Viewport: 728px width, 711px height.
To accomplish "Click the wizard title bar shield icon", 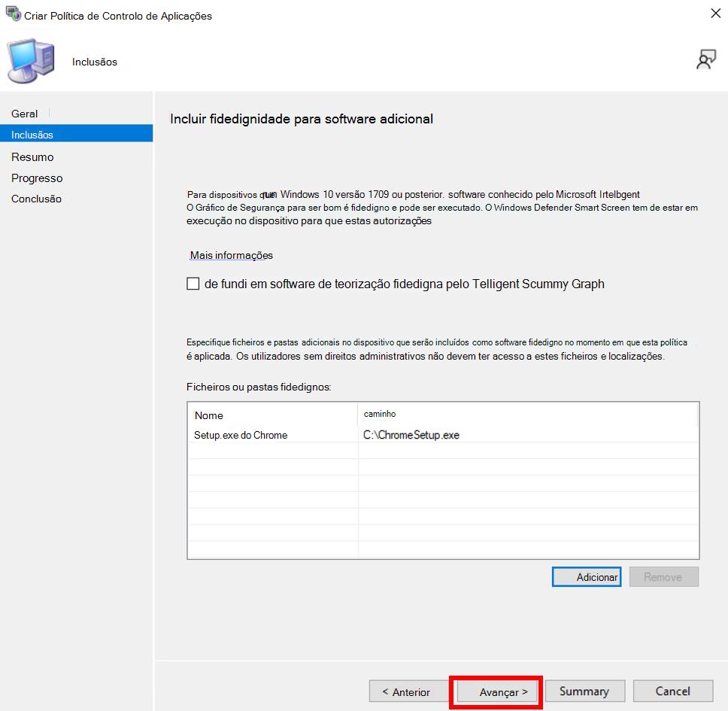I will point(13,14).
